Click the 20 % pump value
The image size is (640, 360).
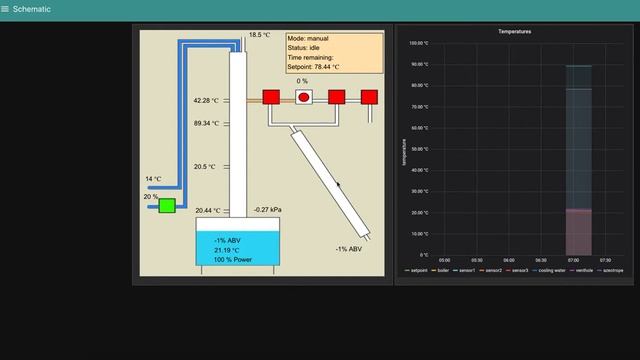point(151,197)
